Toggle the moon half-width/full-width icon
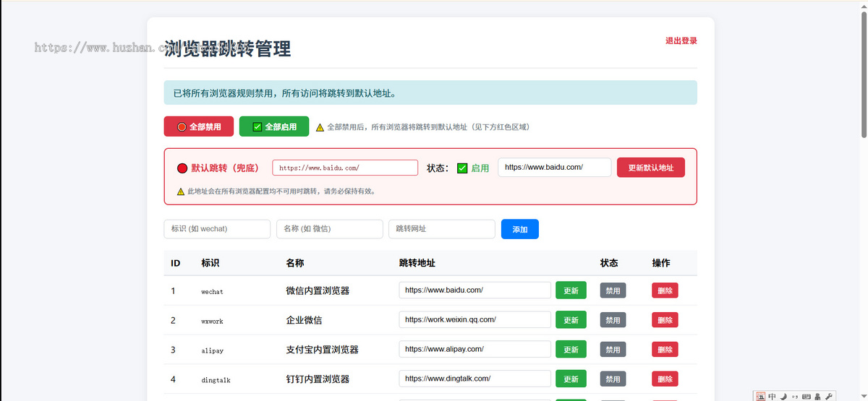 [783, 396]
